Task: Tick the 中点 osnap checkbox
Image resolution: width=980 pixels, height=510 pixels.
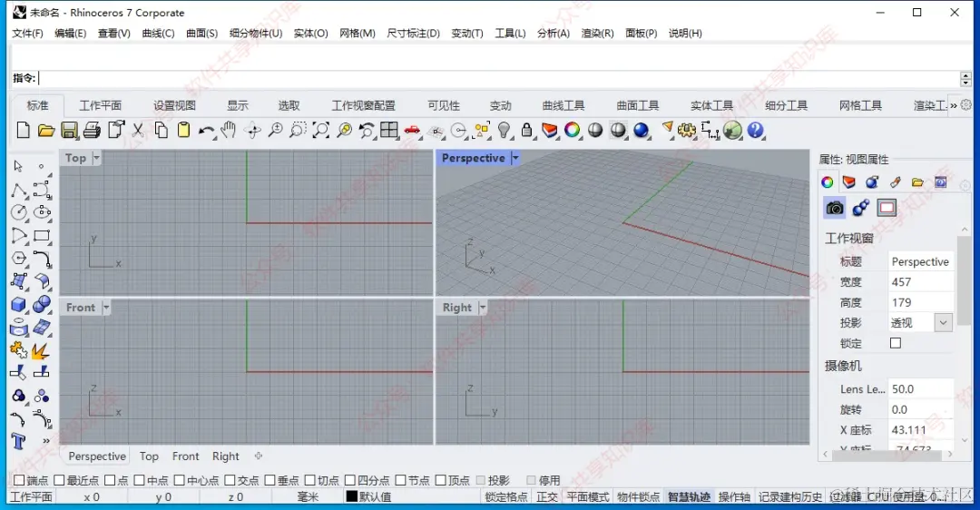Action: 140,480
